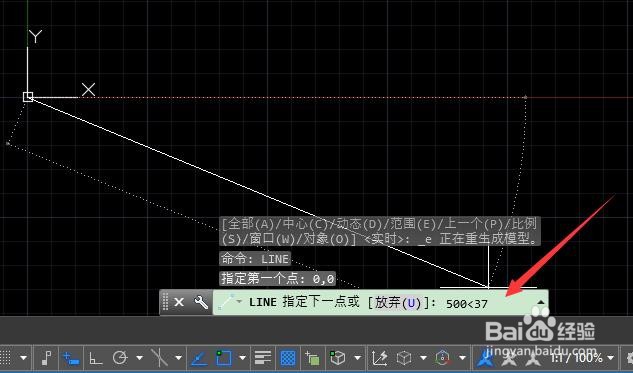The image size is (633, 373).
Task: Open 1:1 / 100% annotation scale menu
Action: point(582,358)
